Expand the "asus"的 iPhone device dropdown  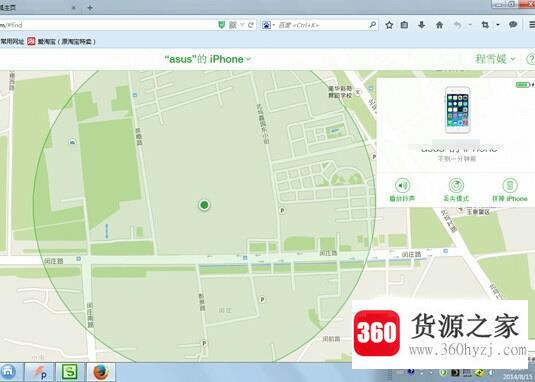click(248, 59)
